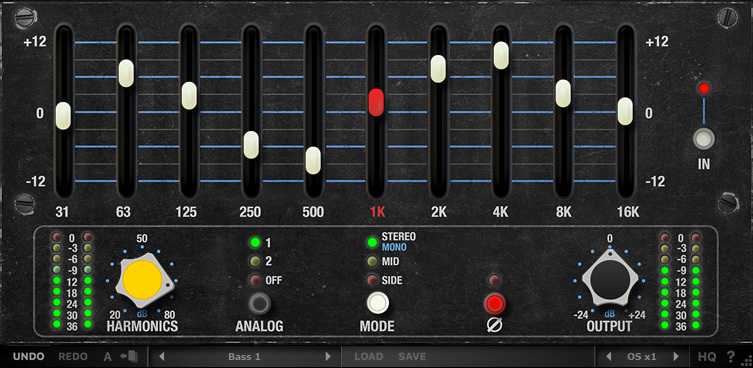Click the LOAD preset button
The width and height of the screenshot is (753, 368).
tap(369, 356)
